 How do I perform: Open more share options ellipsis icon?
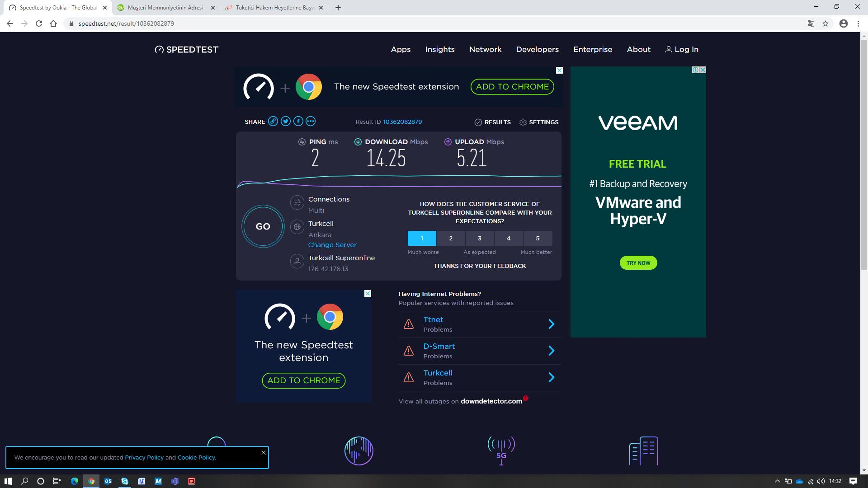[x=311, y=121]
